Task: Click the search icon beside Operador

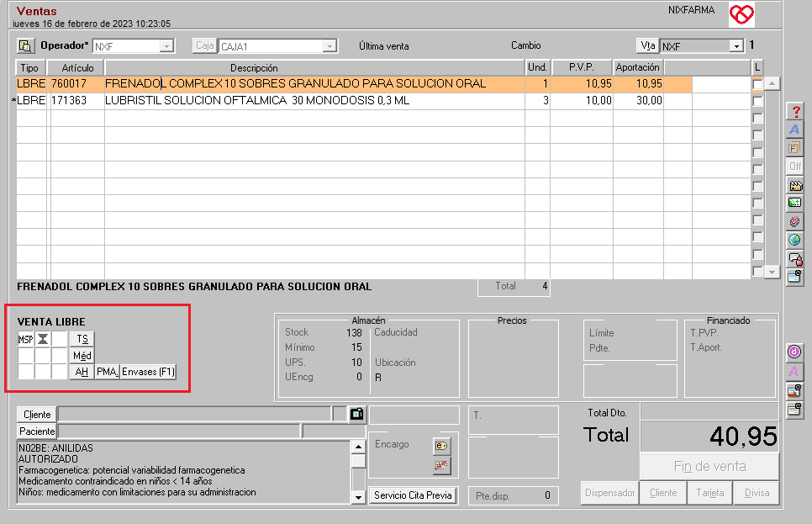Action: [25, 45]
